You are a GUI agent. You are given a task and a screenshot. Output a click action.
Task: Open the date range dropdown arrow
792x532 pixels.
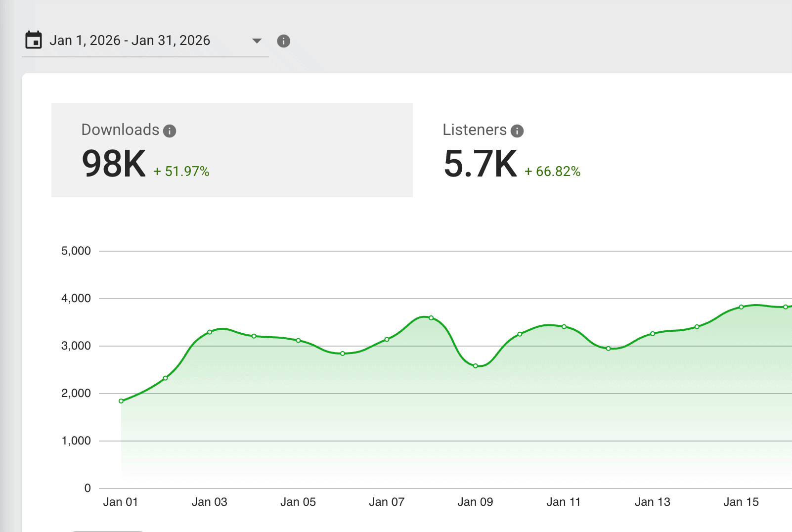click(x=257, y=41)
